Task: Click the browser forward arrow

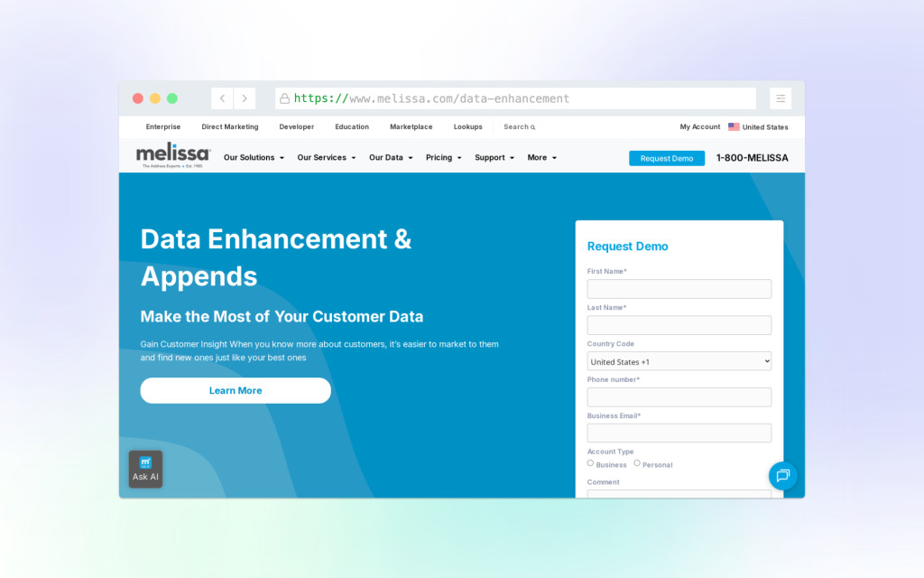Action: [245, 98]
